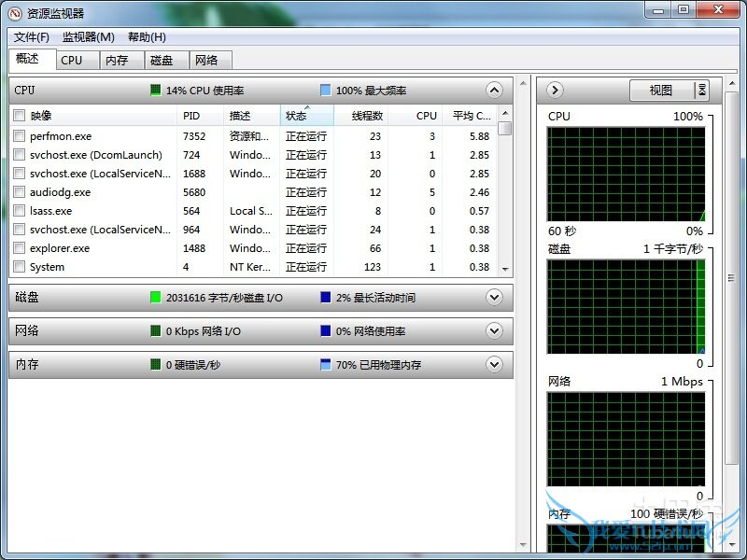Click the blue maximum frequency indicator
Screen dimensions: 747x560
[x=325, y=91]
